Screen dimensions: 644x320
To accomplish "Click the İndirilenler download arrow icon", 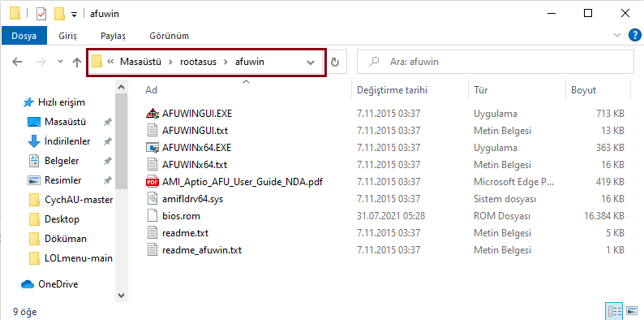I will click(x=34, y=141).
